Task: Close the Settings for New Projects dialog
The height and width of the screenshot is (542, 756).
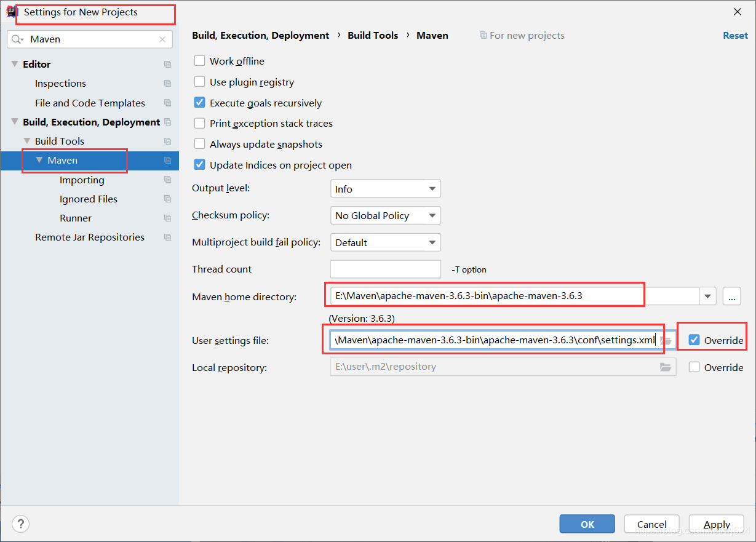Action: 738,12
